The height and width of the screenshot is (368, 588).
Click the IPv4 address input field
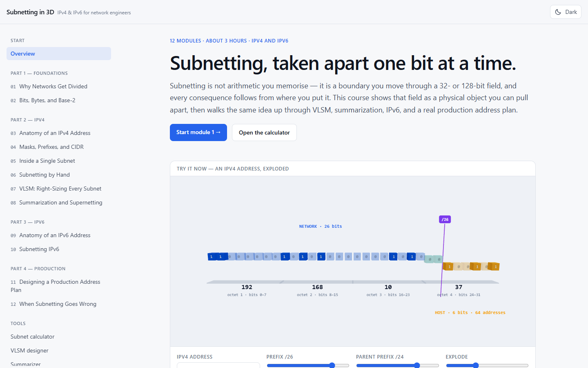[x=218, y=365]
